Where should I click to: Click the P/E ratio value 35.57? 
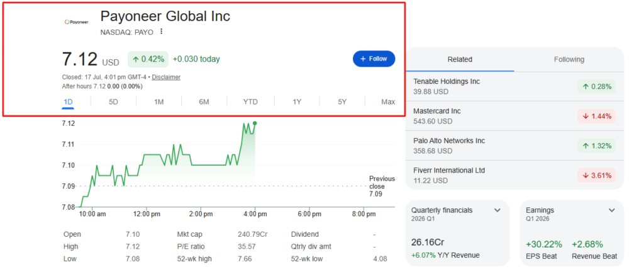(x=247, y=246)
